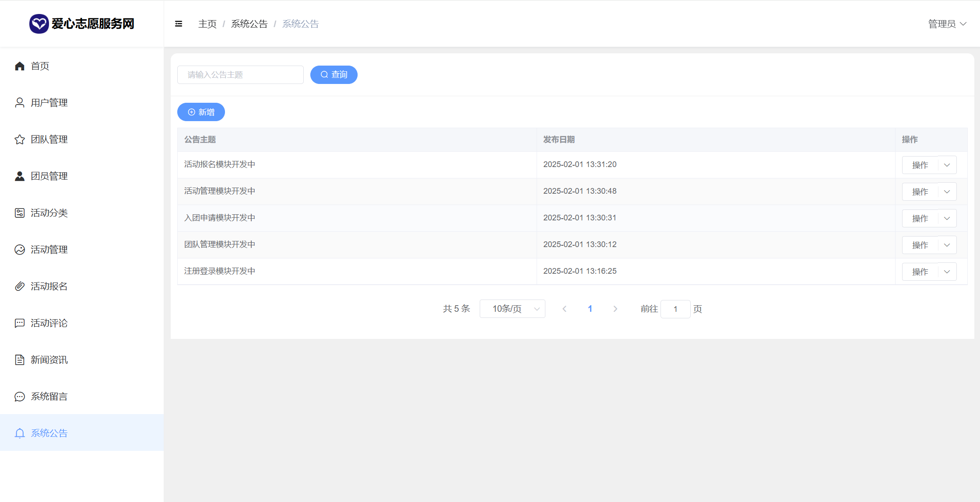Click the home icon beside 首页
This screenshot has height=502, width=980.
(20, 66)
